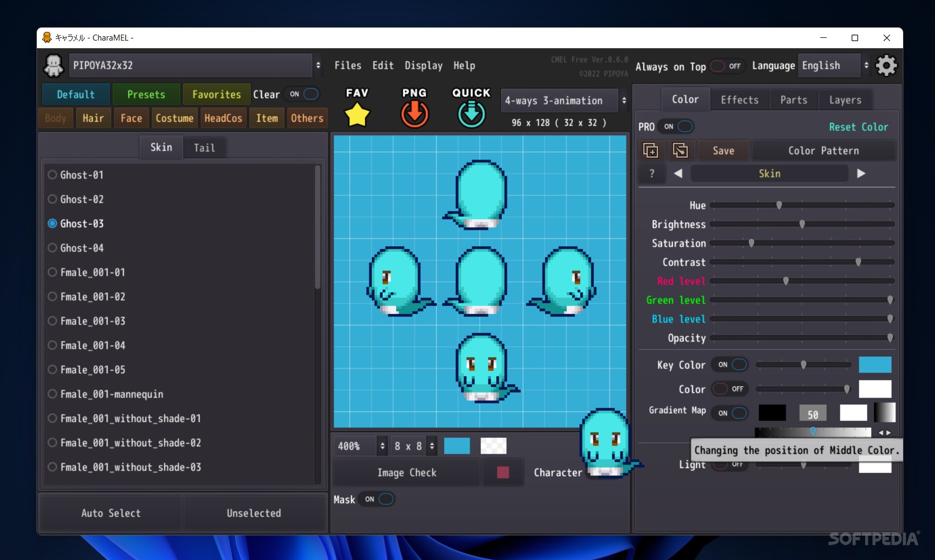Click the Contrast slider
Image resolution: width=935 pixels, height=560 pixels.
click(x=802, y=262)
